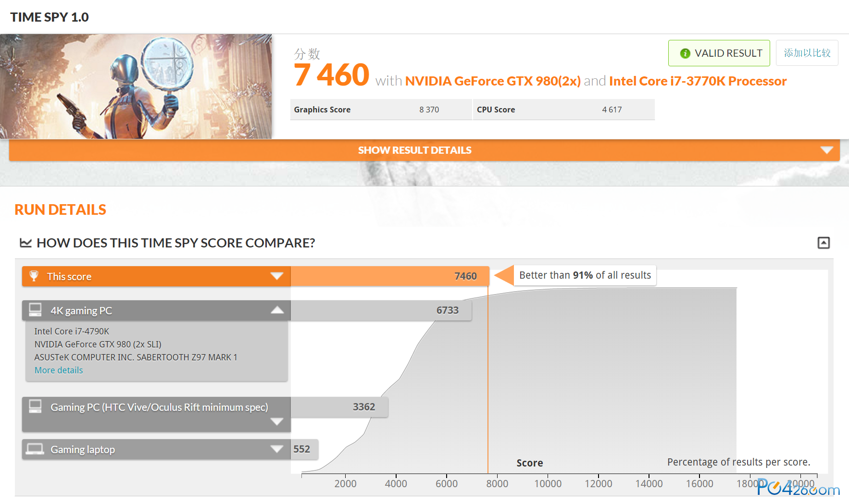Click the large 7 460 overall score

tap(331, 75)
